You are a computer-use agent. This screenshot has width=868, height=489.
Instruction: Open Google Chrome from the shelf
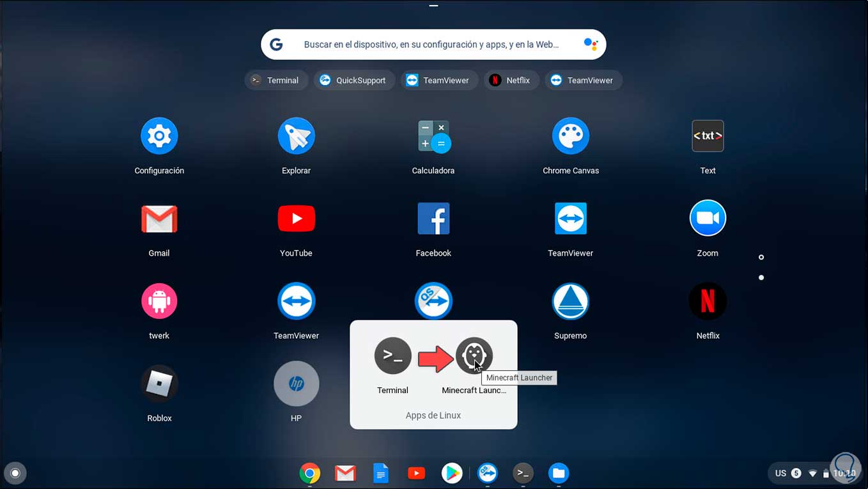(x=310, y=473)
